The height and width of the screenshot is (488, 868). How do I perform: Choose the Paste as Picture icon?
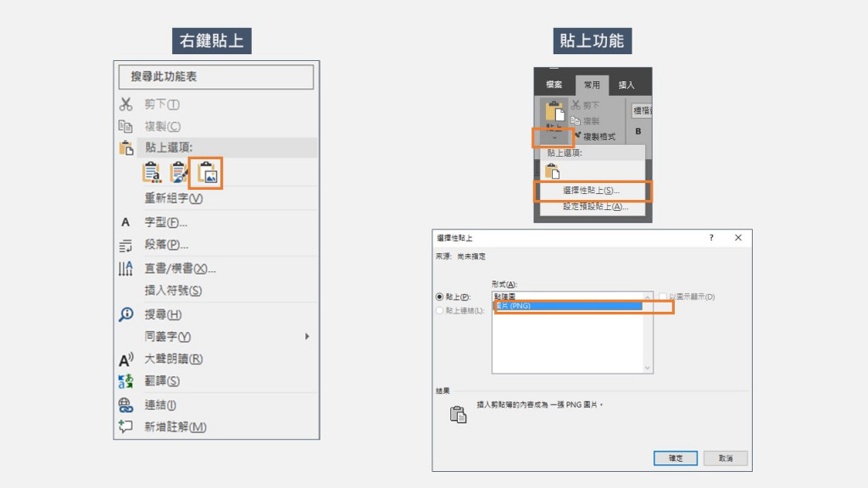(207, 173)
